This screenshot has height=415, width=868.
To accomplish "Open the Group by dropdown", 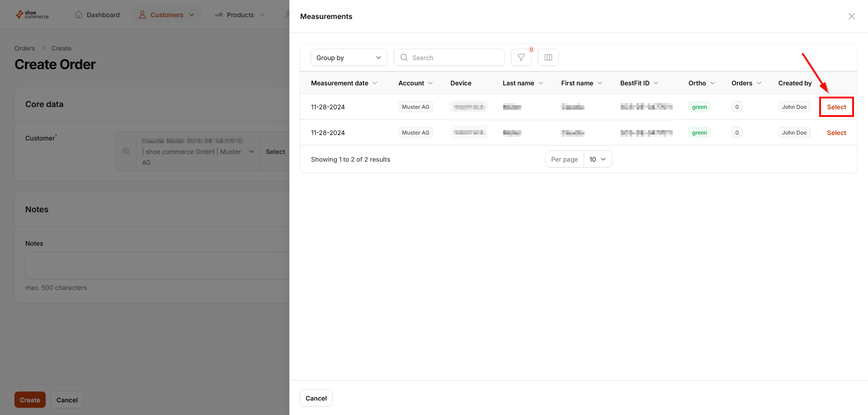I will [x=349, y=57].
